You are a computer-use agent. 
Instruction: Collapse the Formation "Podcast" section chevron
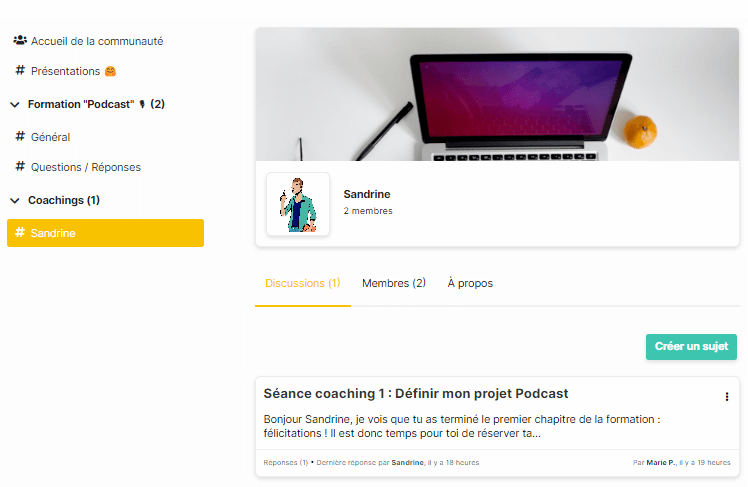pyautogui.click(x=15, y=104)
